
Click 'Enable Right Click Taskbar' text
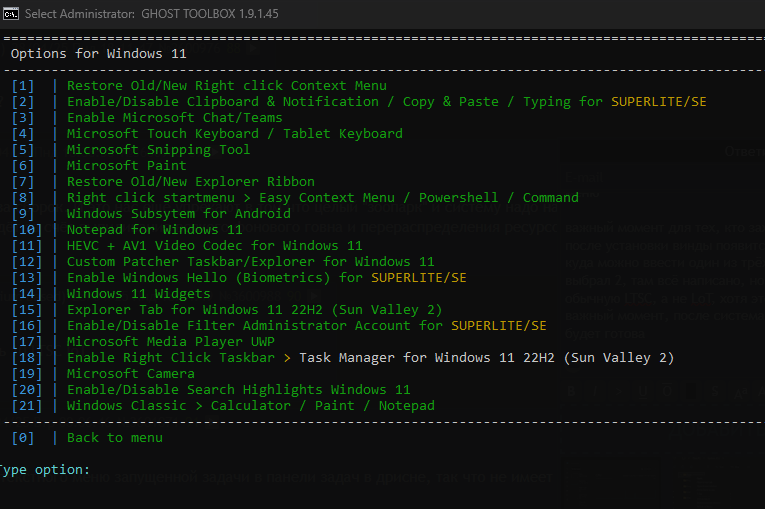171,358
